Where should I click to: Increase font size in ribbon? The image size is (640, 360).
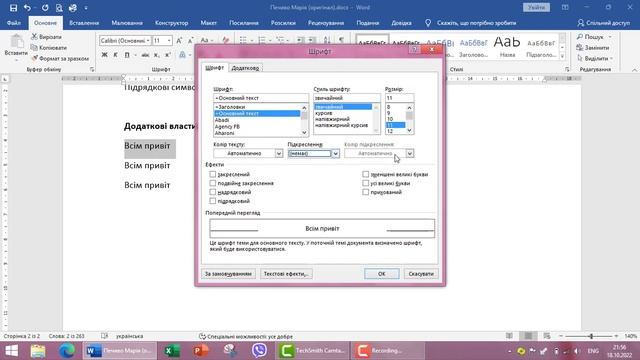179,40
